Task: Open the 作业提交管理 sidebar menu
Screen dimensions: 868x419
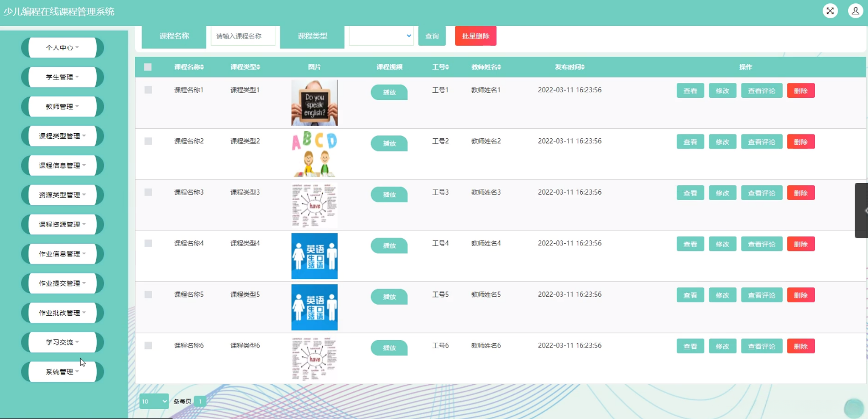Action: pyautogui.click(x=62, y=283)
